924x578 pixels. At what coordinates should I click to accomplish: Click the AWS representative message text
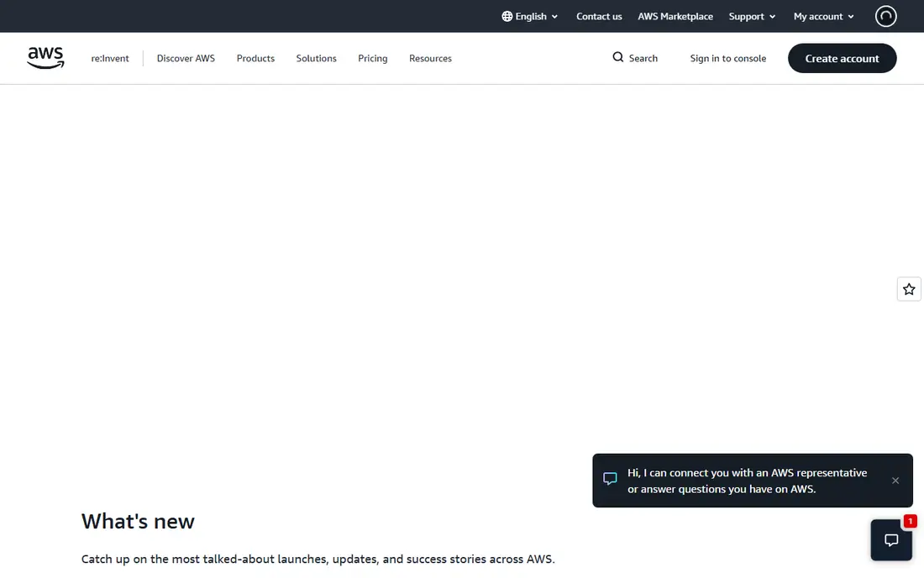coord(747,481)
